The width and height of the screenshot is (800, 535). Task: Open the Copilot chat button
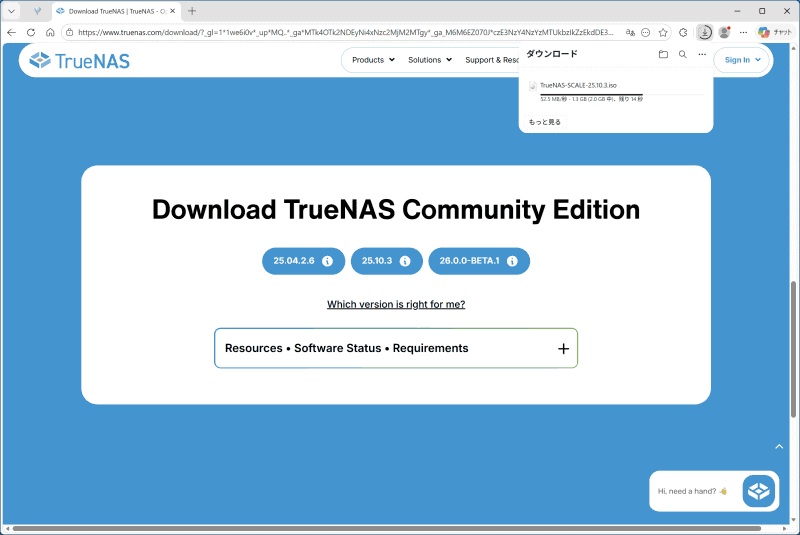pyautogui.click(x=774, y=33)
